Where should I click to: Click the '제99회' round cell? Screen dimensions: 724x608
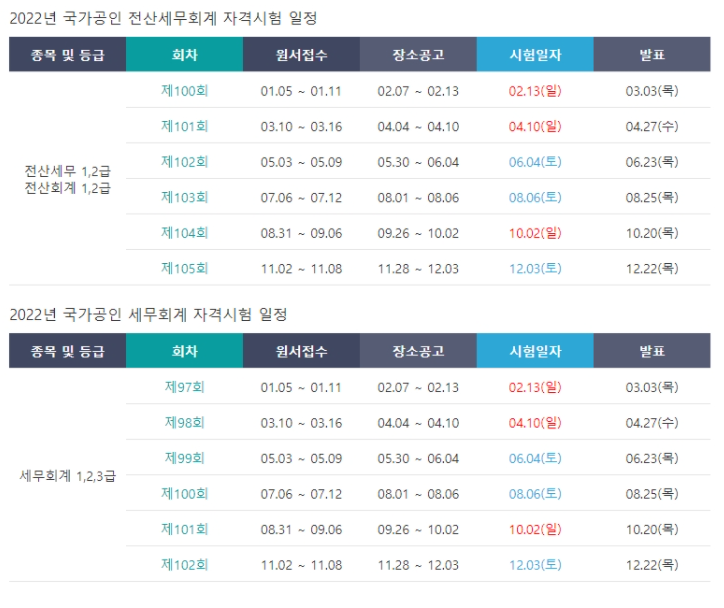184,458
